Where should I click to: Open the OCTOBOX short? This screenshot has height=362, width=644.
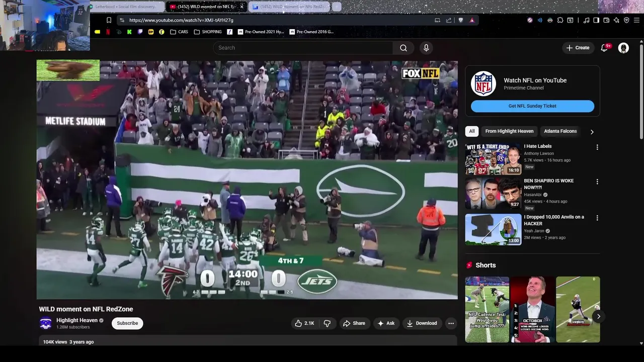[x=533, y=309]
